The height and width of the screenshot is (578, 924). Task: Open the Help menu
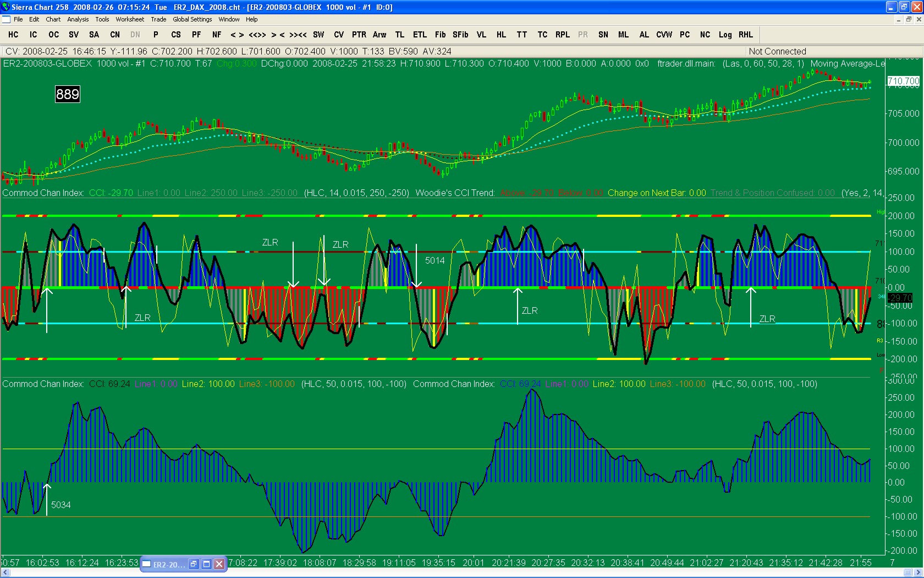[252, 19]
